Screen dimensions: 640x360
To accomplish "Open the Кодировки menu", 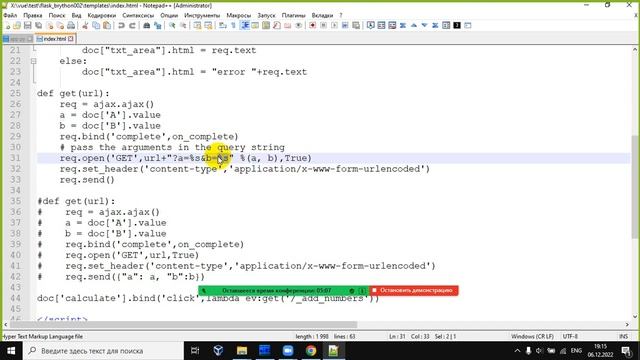I will (x=102, y=15).
